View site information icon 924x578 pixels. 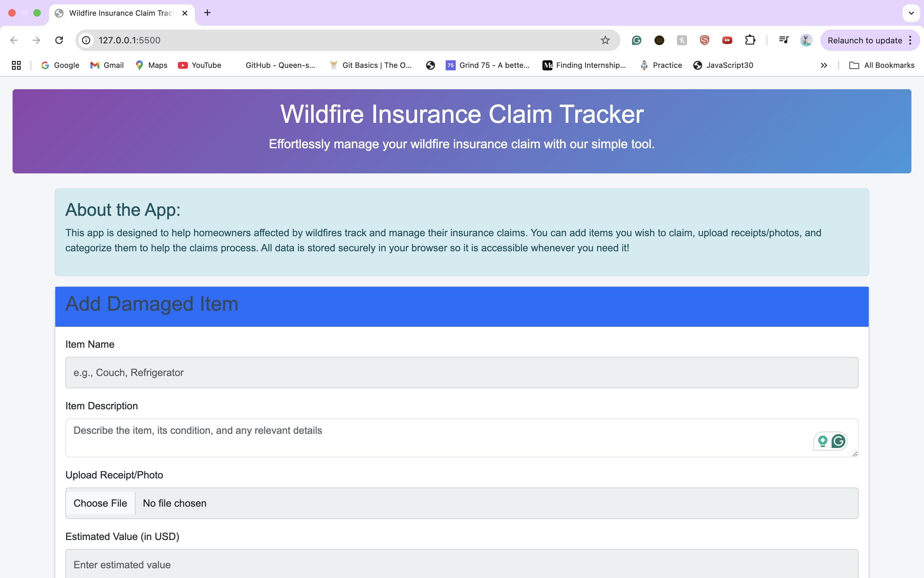pos(86,40)
